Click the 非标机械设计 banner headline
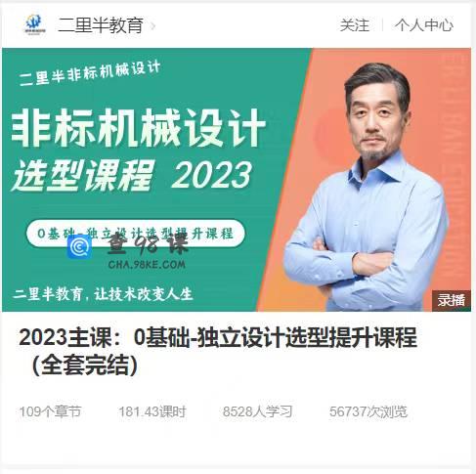This screenshot has height=474, width=476. 138,128
